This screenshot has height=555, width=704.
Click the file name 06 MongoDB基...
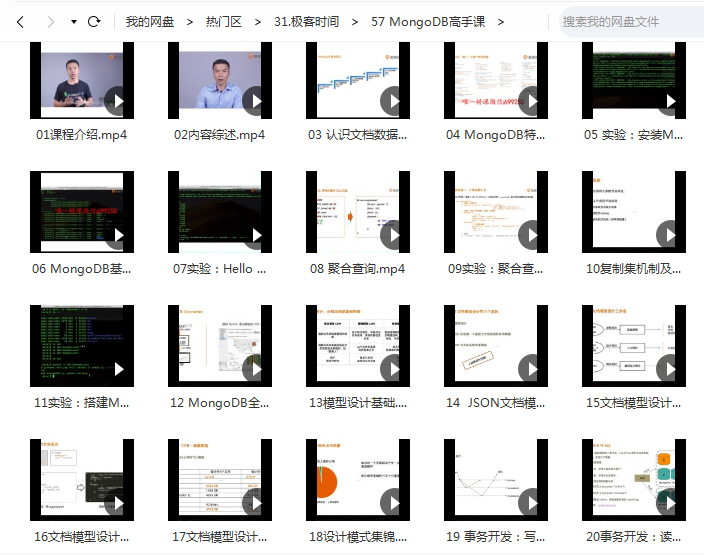coord(82,269)
